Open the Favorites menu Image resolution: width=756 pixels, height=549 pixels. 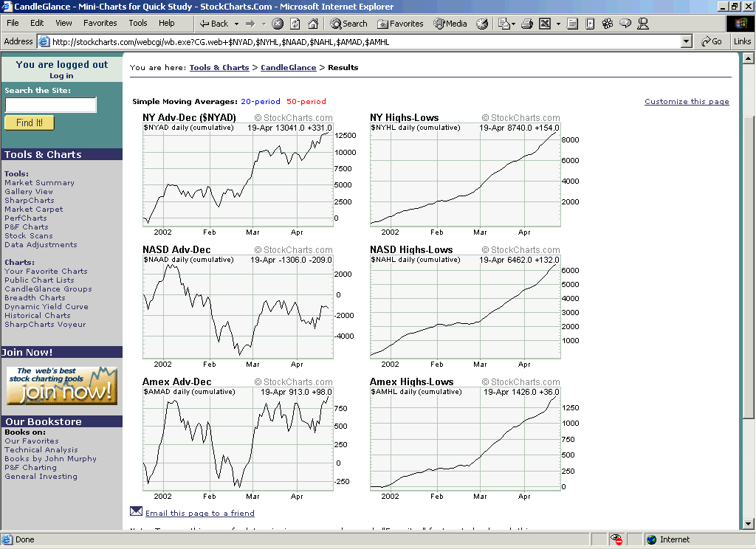(x=100, y=23)
